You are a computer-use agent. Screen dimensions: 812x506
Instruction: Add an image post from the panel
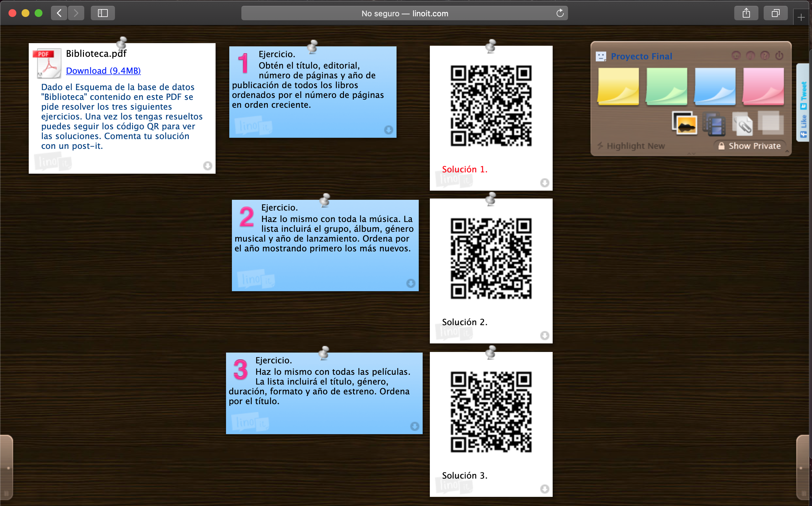point(684,124)
